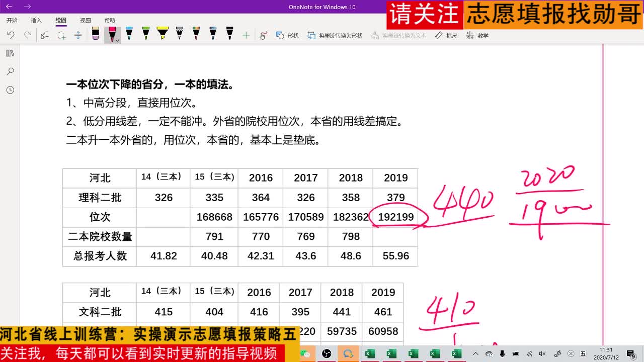Add a new pen with plus icon
Screen dimensions: 644x362
[246, 35]
